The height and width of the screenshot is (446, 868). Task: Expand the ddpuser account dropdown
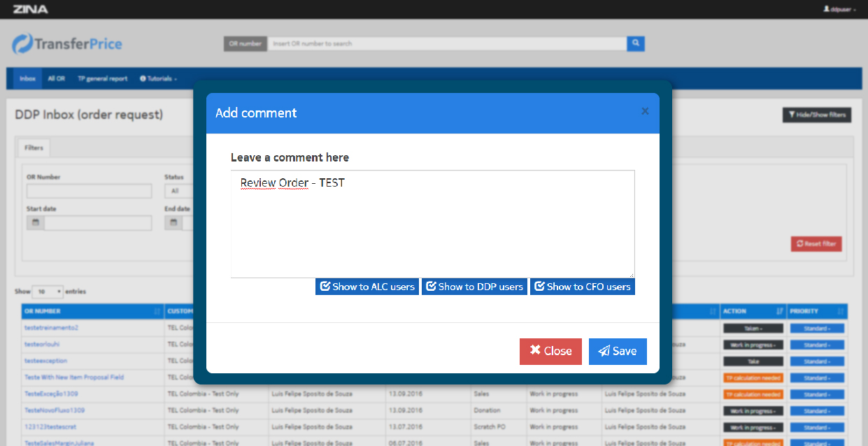(839, 9)
